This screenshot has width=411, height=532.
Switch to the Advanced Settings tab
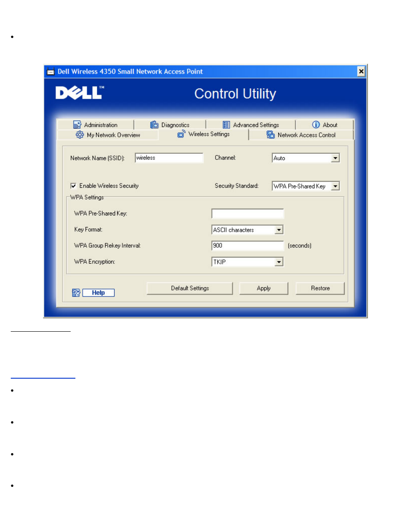point(251,124)
